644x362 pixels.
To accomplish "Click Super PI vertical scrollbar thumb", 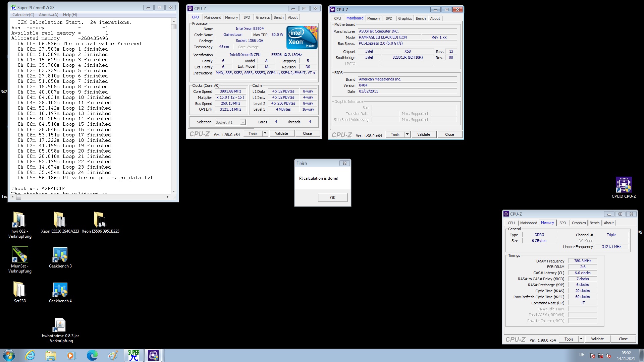I will 174,26.
